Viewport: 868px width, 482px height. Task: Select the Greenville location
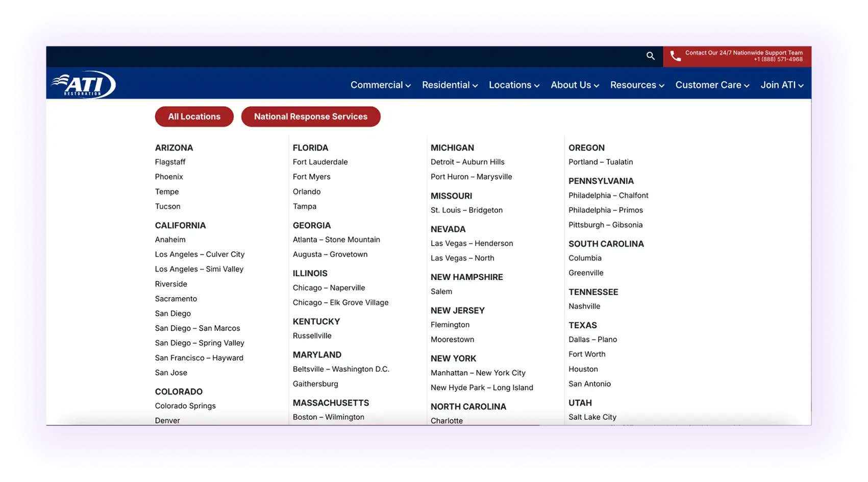tap(586, 273)
